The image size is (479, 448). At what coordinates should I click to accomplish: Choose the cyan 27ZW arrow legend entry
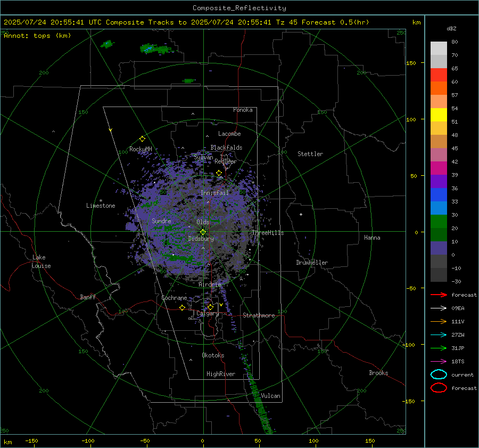tap(439, 335)
